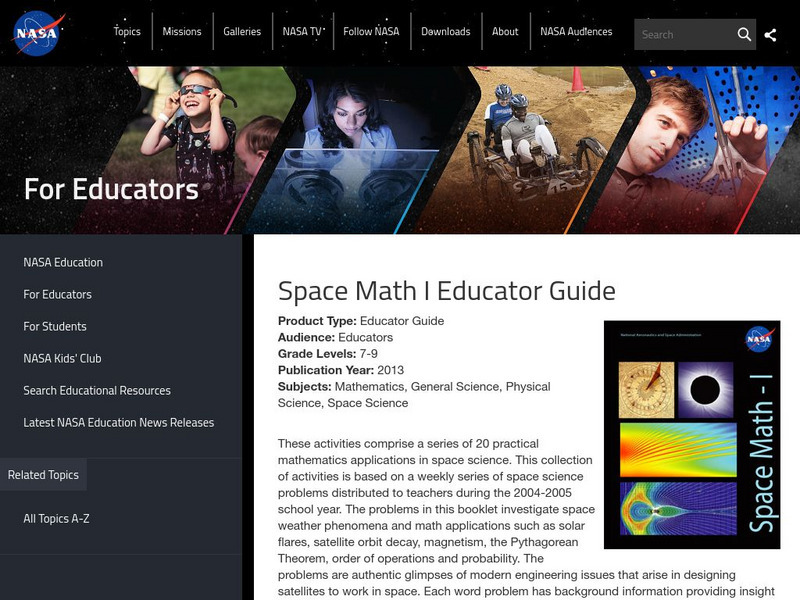This screenshot has height=600, width=800.
Task: Open the Topics menu
Action: point(127,32)
